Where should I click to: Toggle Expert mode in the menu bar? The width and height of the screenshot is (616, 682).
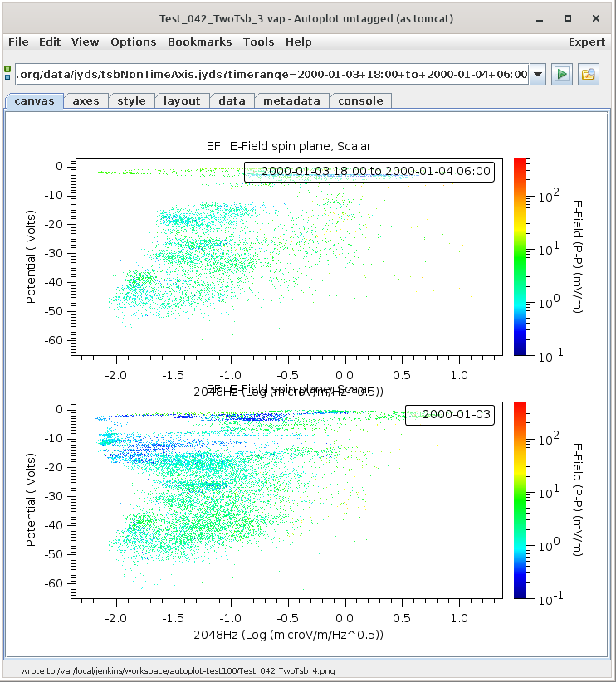[586, 41]
